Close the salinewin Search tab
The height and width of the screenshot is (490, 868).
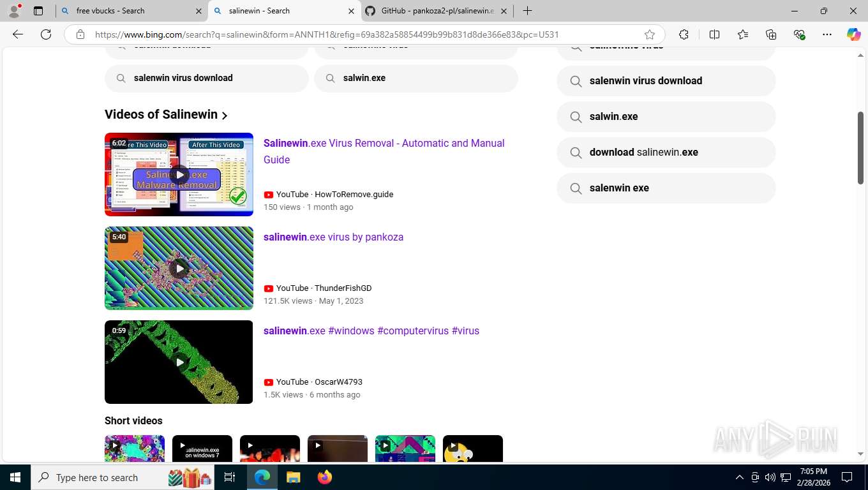pos(351,11)
